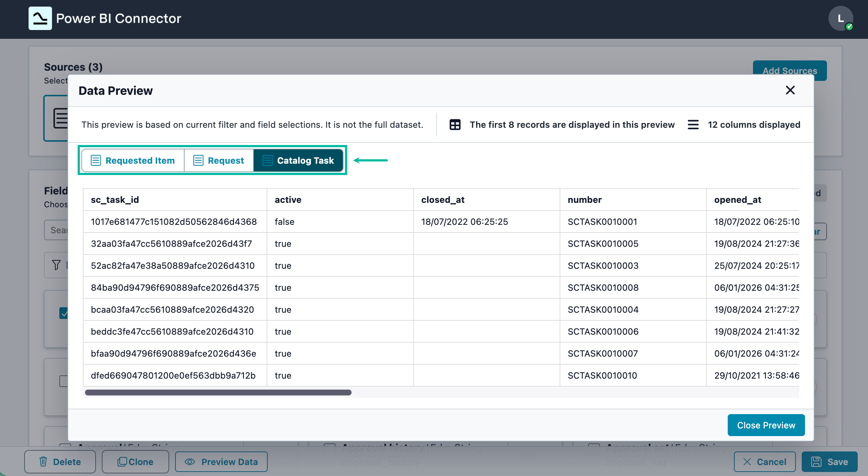Click the Power BI Connector logo icon
Screen dimensions: 868x476
(40, 18)
